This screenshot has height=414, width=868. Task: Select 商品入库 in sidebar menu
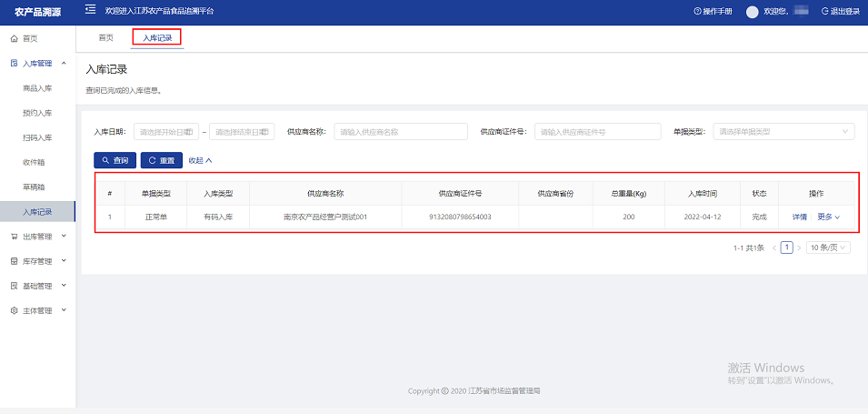click(x=37, y=88)
